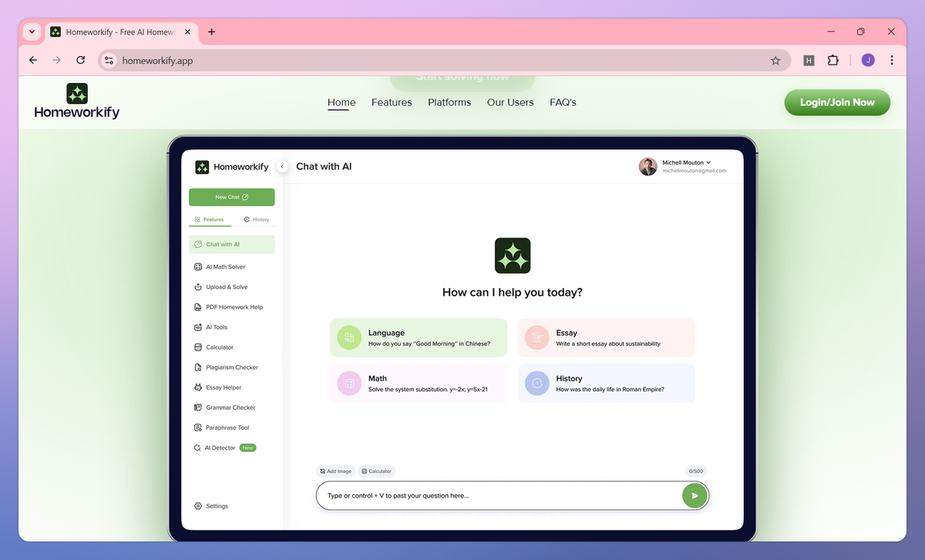Image resolution: width=925 pixels, height=560 pixels.
Task: Choose the History suggestion card
Action: click(607, 383)
